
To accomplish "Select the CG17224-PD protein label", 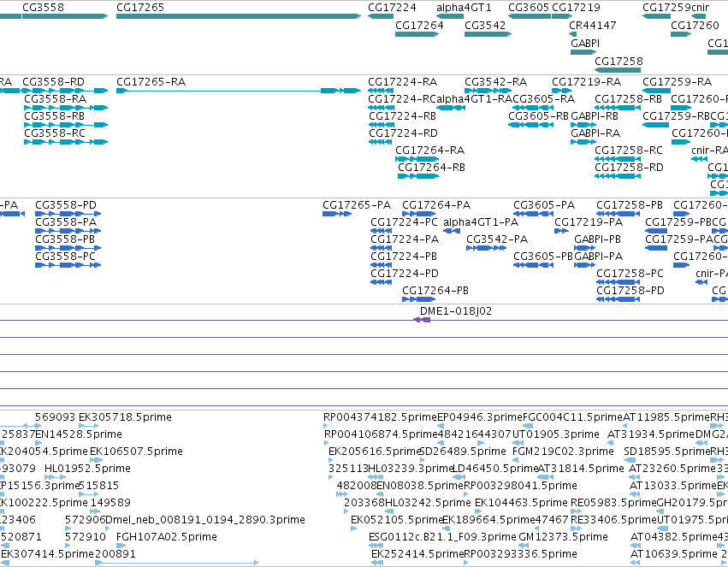I will tap(405, 274).
